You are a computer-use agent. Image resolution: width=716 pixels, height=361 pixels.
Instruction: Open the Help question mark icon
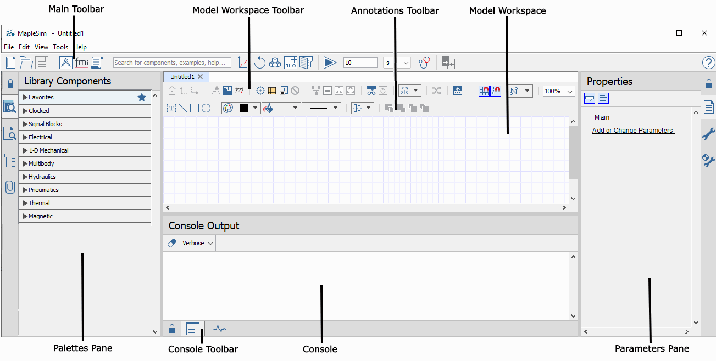click(x=707, y=63)
